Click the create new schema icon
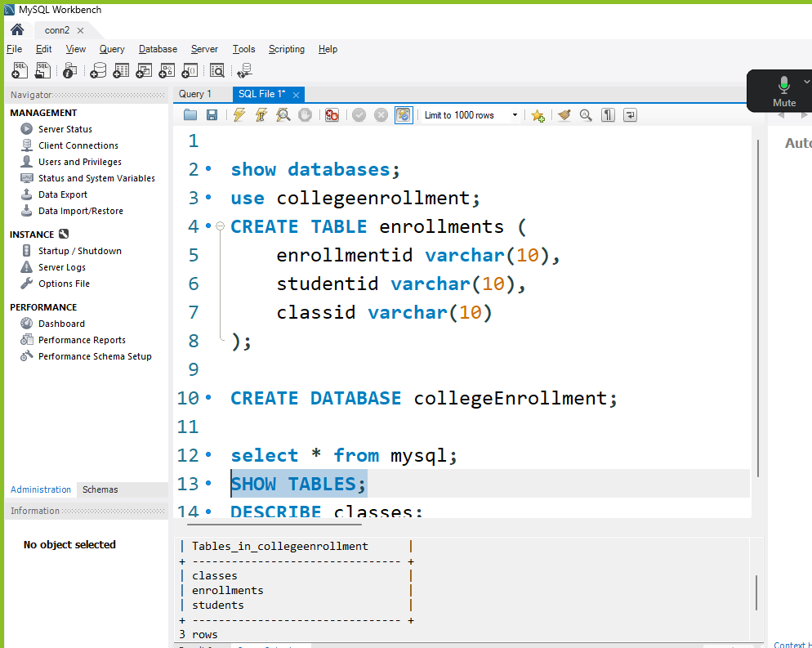812x648 pixels. [98, 71]
